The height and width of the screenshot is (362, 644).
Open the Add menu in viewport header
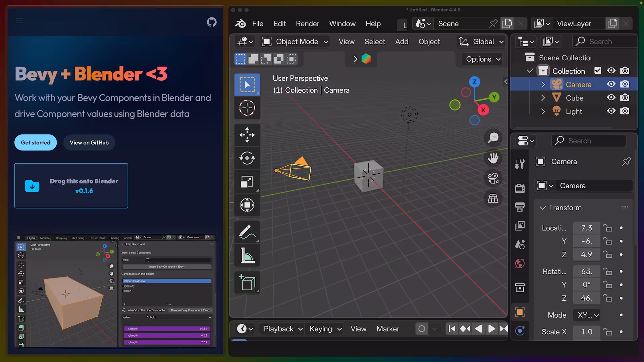(401, 42)
